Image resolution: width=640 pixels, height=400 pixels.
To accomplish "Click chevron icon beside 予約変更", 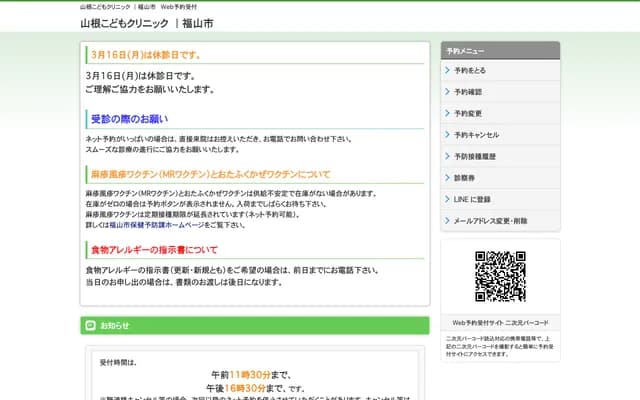I will click(x=447, y=113).
